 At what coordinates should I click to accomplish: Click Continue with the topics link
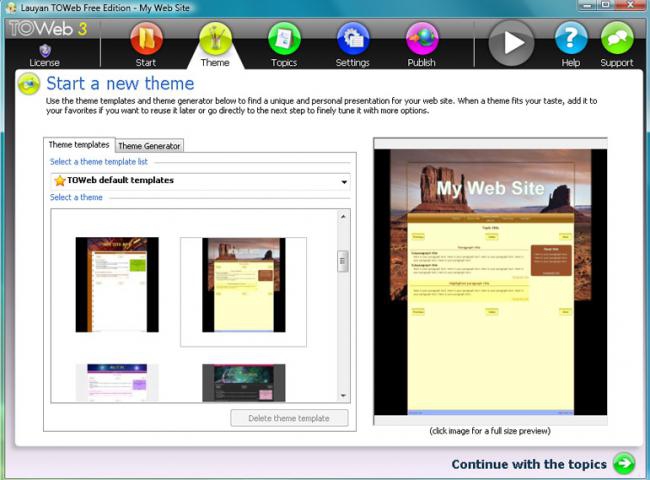tap(529, 464)
